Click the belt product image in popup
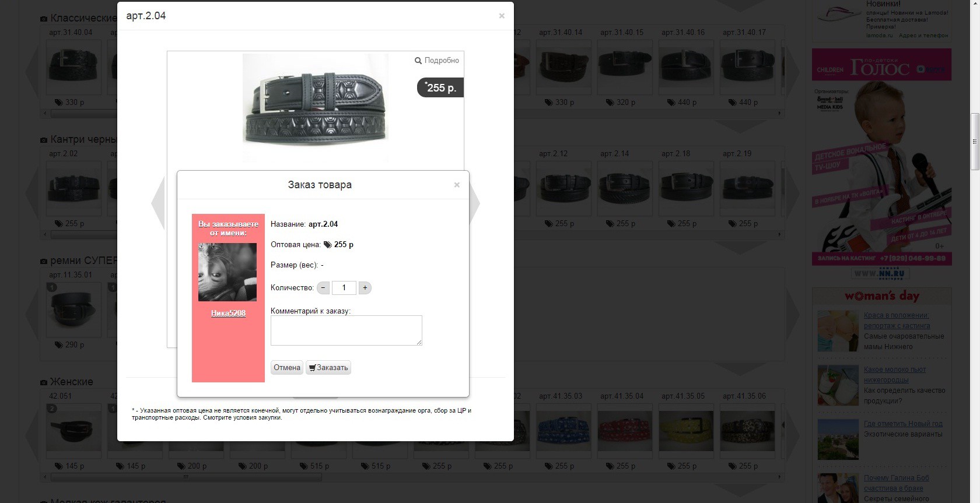Viewport: 980px width, 503px height. (x=316, y=108)
